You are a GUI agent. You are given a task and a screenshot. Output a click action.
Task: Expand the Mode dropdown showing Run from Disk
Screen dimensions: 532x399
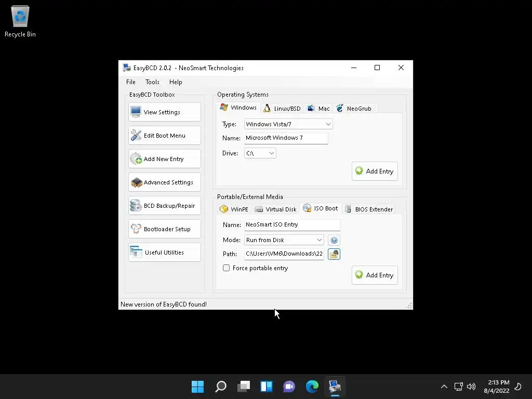point(284,240)
